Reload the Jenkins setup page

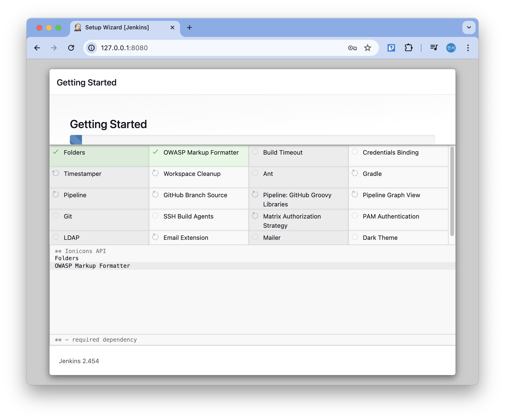tap(71, 48)
